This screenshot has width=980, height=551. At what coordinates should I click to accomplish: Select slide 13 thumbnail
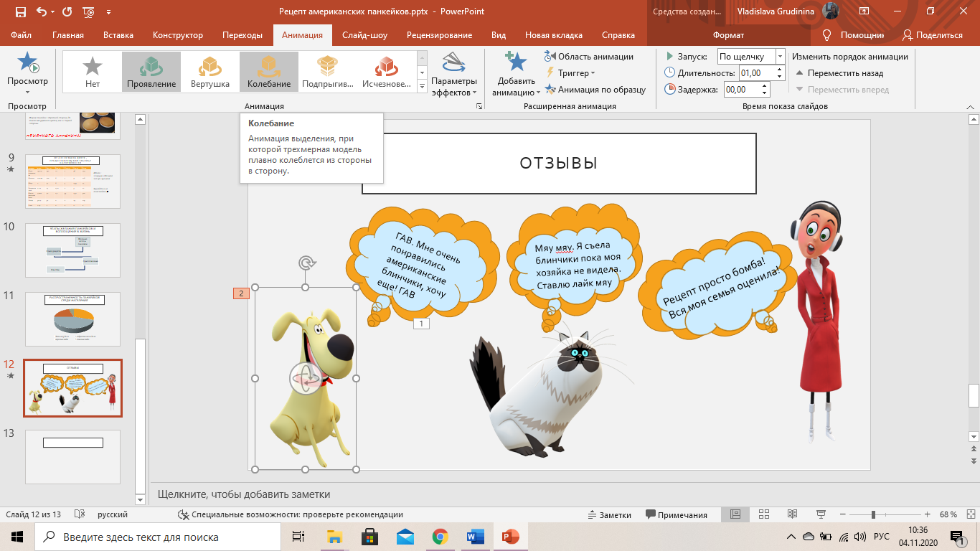coord(72,456)
